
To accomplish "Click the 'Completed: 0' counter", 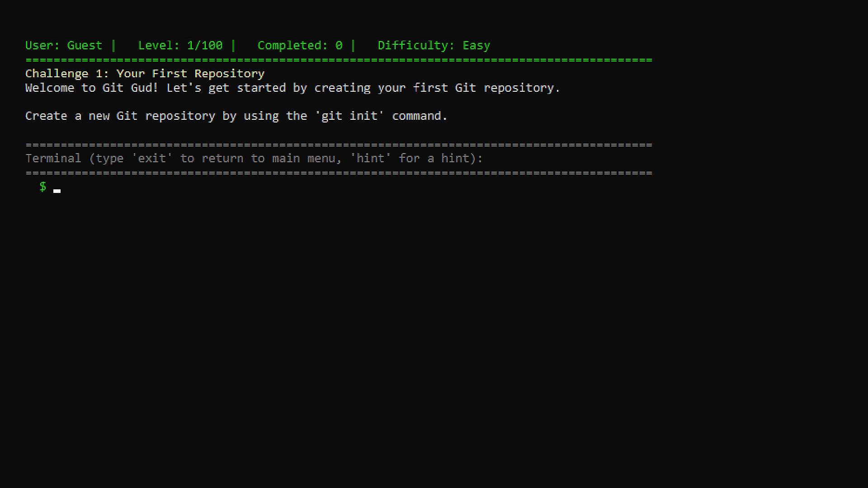I will [x=300, y=46].
